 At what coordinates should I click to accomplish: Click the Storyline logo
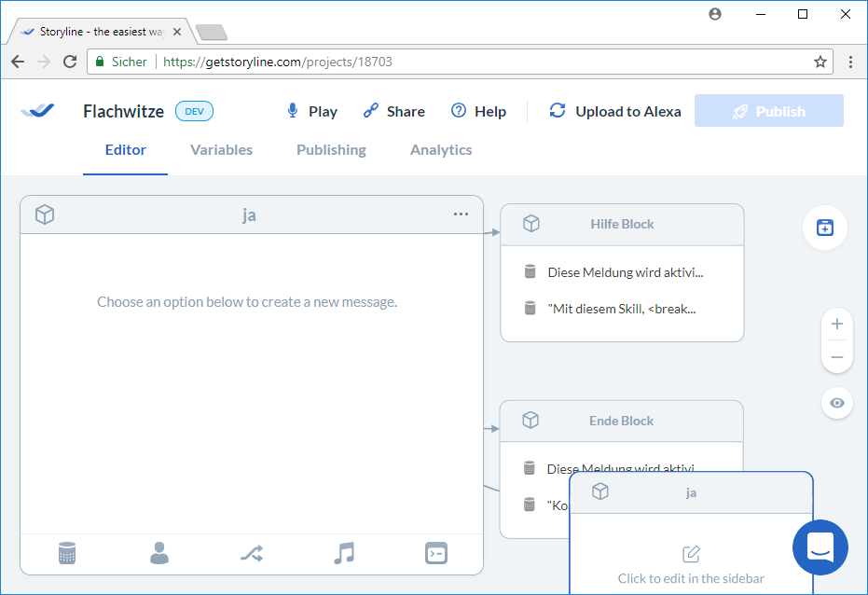click(x=38, y=111)
